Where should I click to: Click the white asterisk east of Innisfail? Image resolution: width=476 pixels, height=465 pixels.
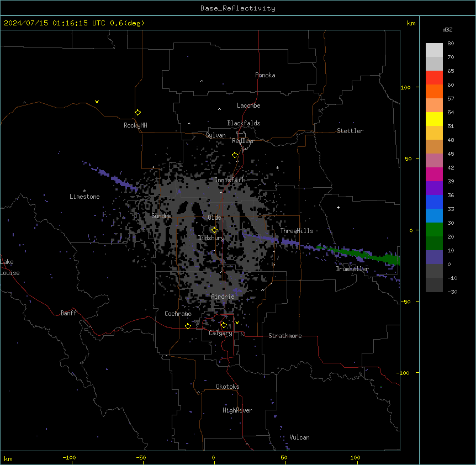pos(277,168)
